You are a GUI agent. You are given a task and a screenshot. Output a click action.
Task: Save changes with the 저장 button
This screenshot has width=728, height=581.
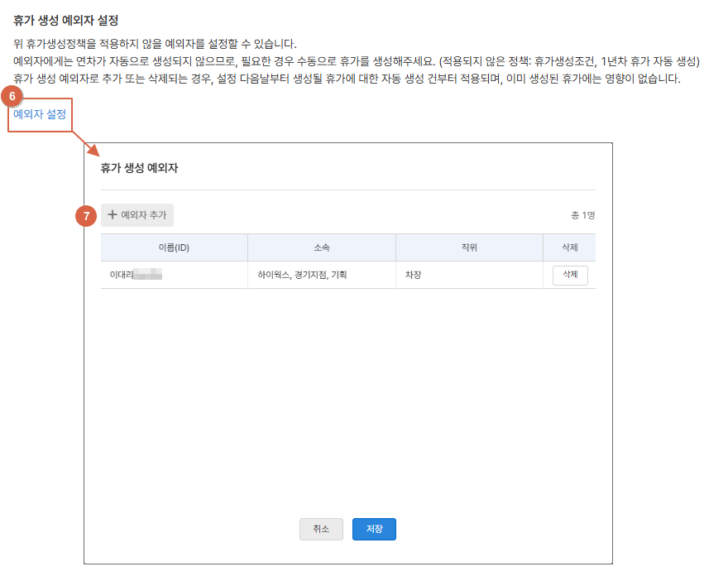pos(374,529)
